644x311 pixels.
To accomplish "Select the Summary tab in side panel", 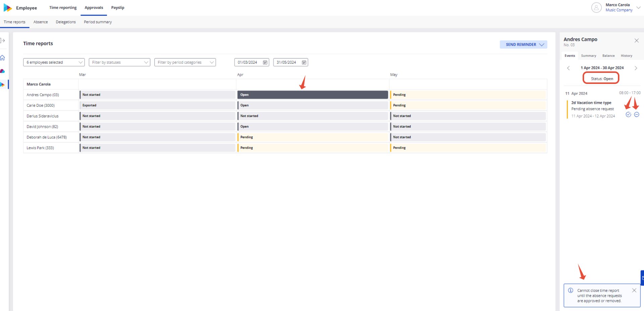I will 589,56.
